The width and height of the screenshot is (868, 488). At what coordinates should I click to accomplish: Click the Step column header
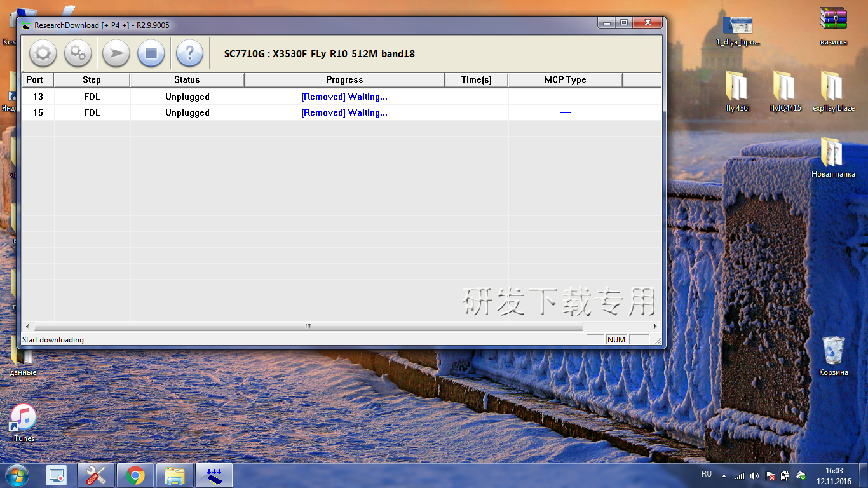pos(92,80)
